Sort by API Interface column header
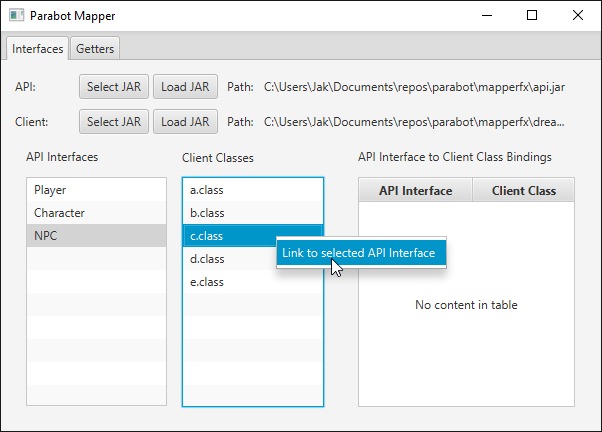602x432 pixels. click(415, 190)
